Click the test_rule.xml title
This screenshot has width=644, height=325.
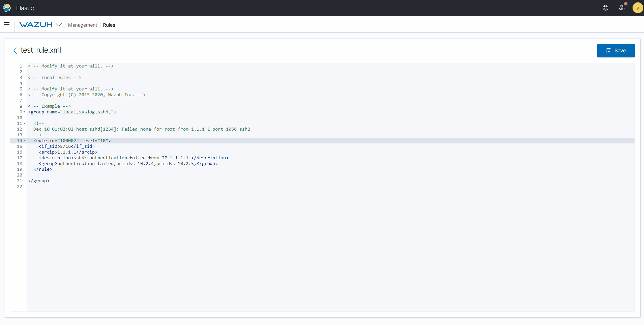pos(41,50)
